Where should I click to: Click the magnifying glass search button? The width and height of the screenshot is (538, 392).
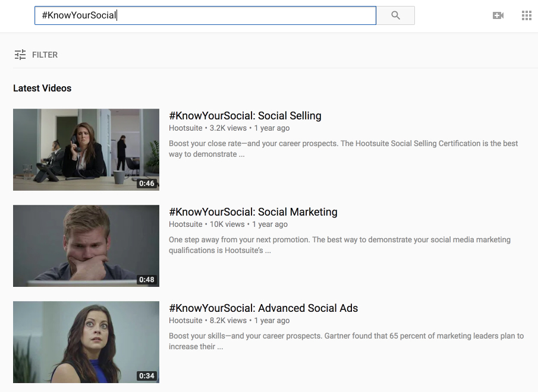395,15
